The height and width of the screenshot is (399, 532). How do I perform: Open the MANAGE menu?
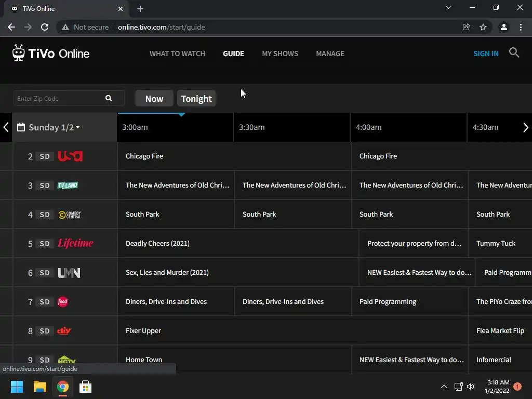click(x=330, y=54)
